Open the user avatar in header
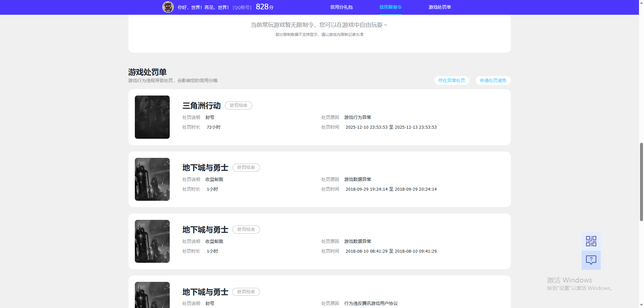The height and width of the screenshot is (308, 644). coord(168,7)
